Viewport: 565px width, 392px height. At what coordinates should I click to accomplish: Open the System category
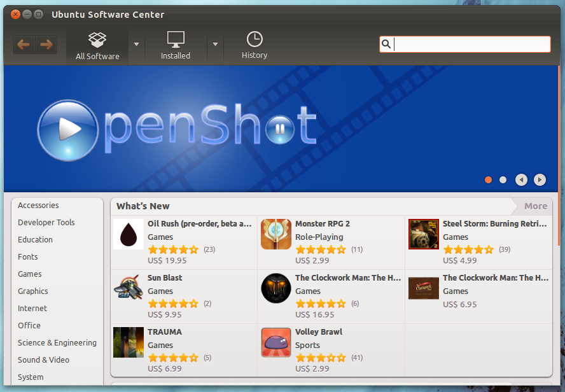31,377
